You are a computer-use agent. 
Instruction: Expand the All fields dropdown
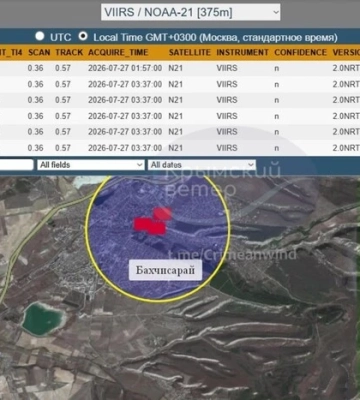pyautogui.click(x=91, y=165)
